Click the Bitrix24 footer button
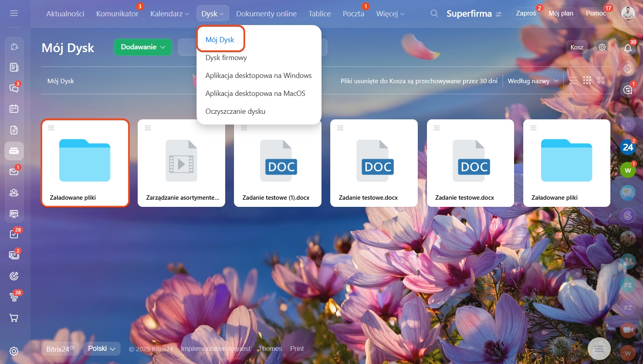Viewport: 643px width, 364px height. (60, 349)
